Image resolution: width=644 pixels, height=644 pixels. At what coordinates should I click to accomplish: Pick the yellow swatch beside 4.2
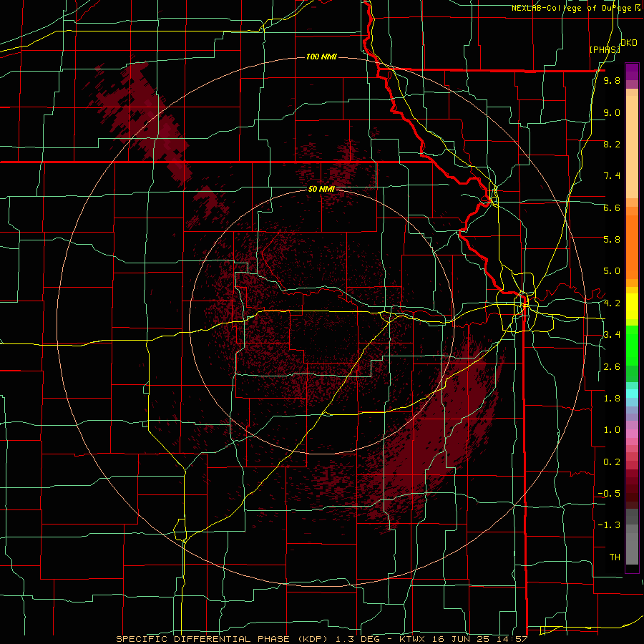point(632,306)
